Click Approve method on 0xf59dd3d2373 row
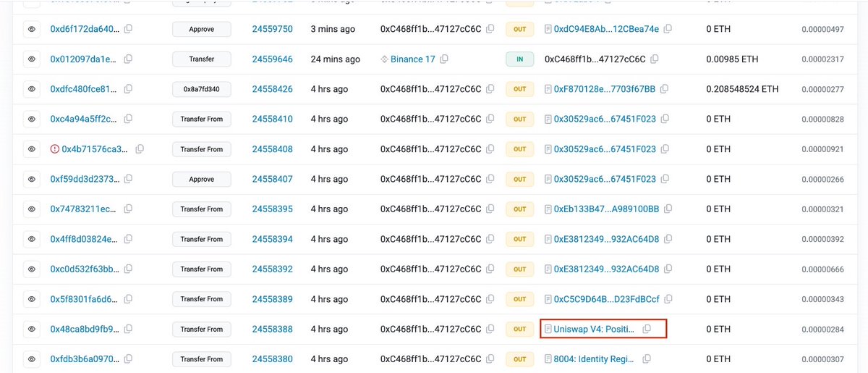 tap(202, 179)
